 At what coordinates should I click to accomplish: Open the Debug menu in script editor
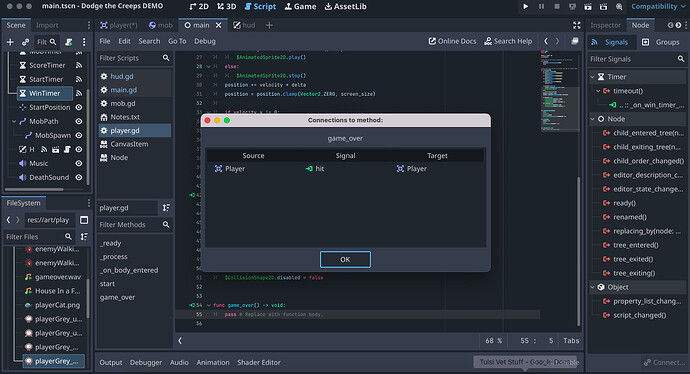tap(205, 41)
